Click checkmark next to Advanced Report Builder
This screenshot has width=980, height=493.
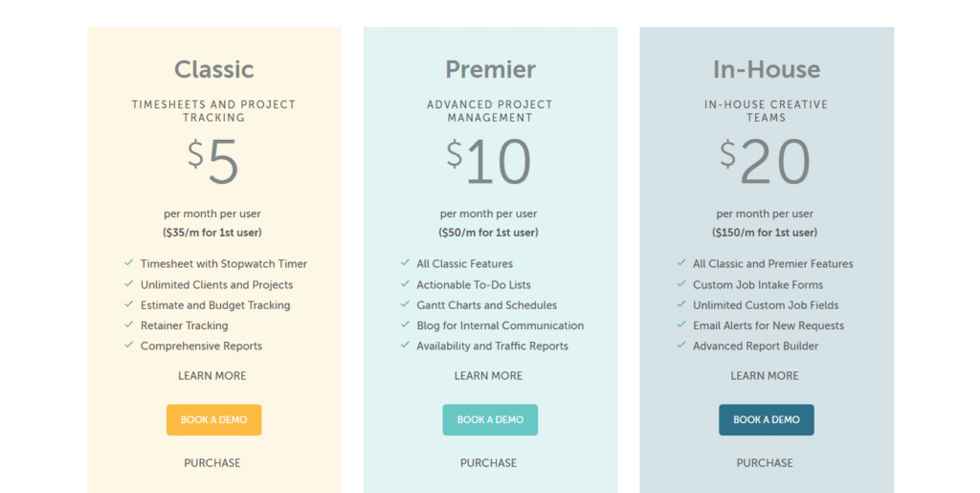tap(681, 345)
